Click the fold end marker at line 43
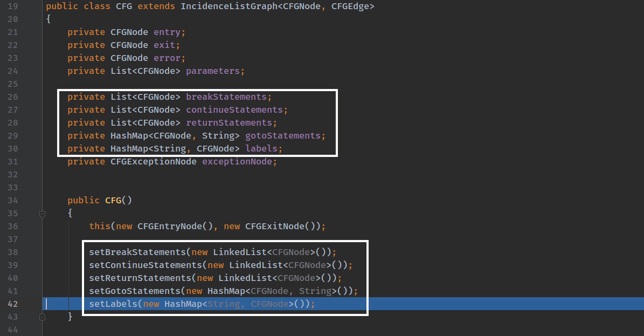 click(x=42, y=317)
